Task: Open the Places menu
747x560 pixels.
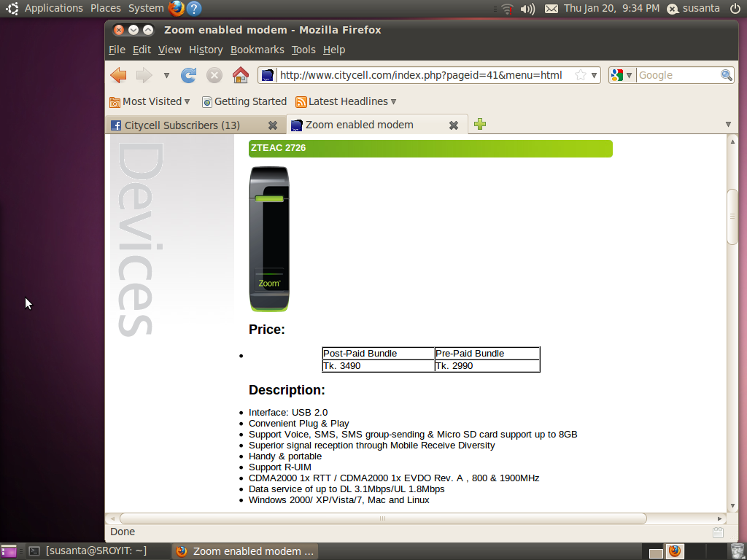Action: (x=105, y=8)
